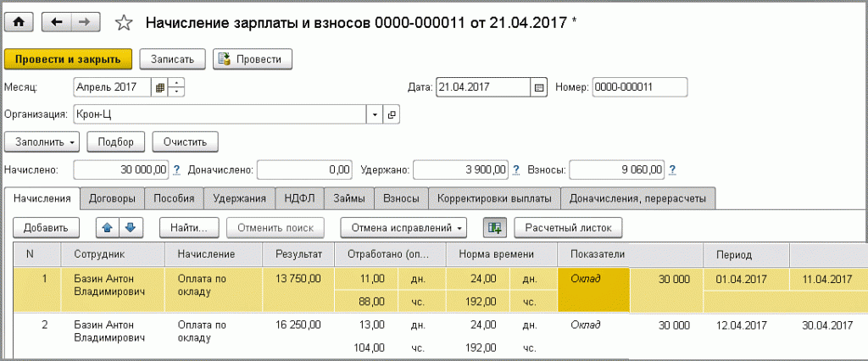Navigate back with the left arrow
868x361 pixels.
(57, 22)
